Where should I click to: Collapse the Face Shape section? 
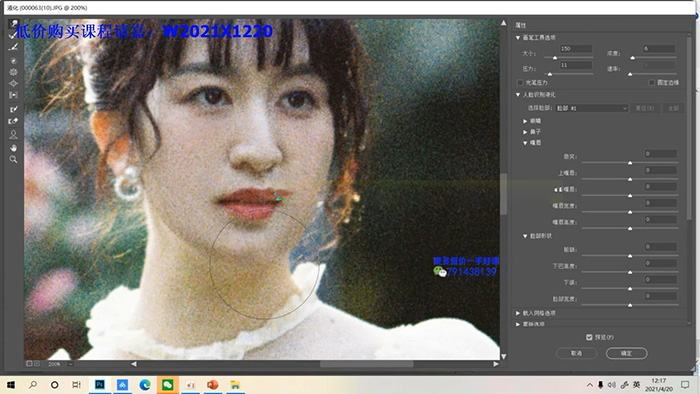click(525, 236)
